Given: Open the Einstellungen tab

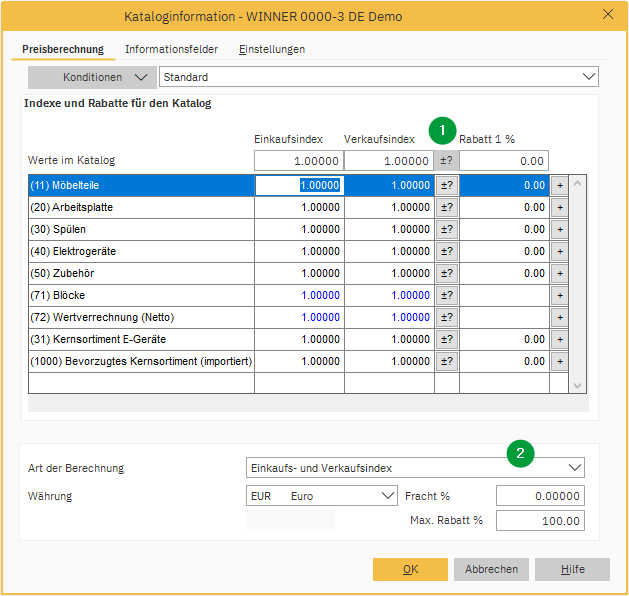Looking at the screenshot, I should click(x=271, y=49).
